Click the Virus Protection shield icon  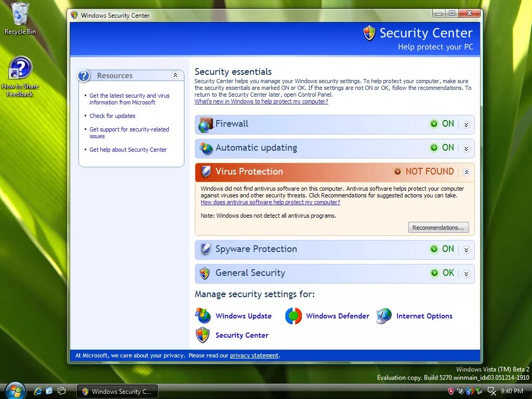pos(206,171)
